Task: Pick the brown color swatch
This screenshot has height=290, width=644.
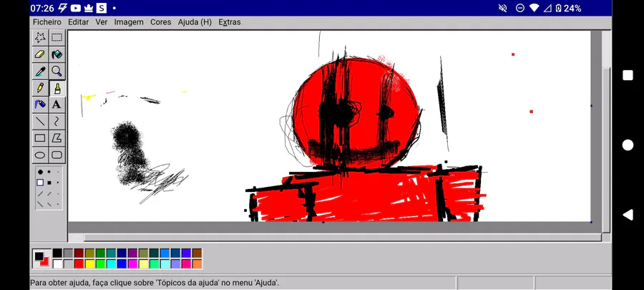Action: point(197,253)
